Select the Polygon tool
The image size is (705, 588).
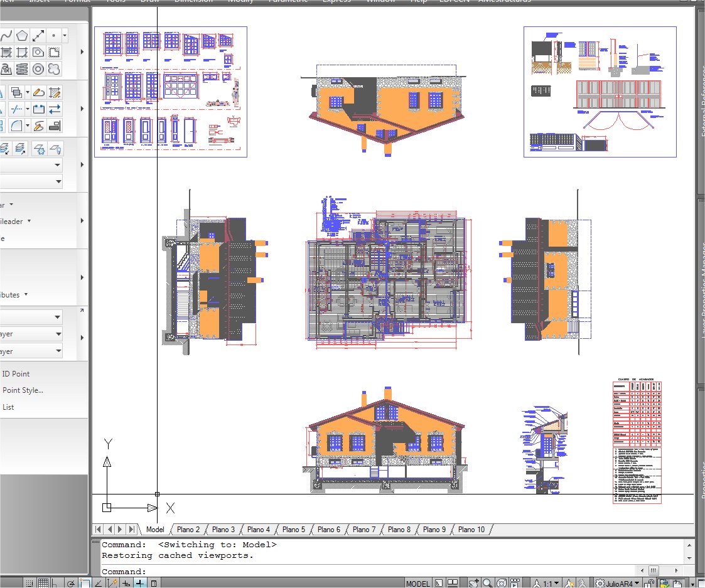click(x=21, y=35)
